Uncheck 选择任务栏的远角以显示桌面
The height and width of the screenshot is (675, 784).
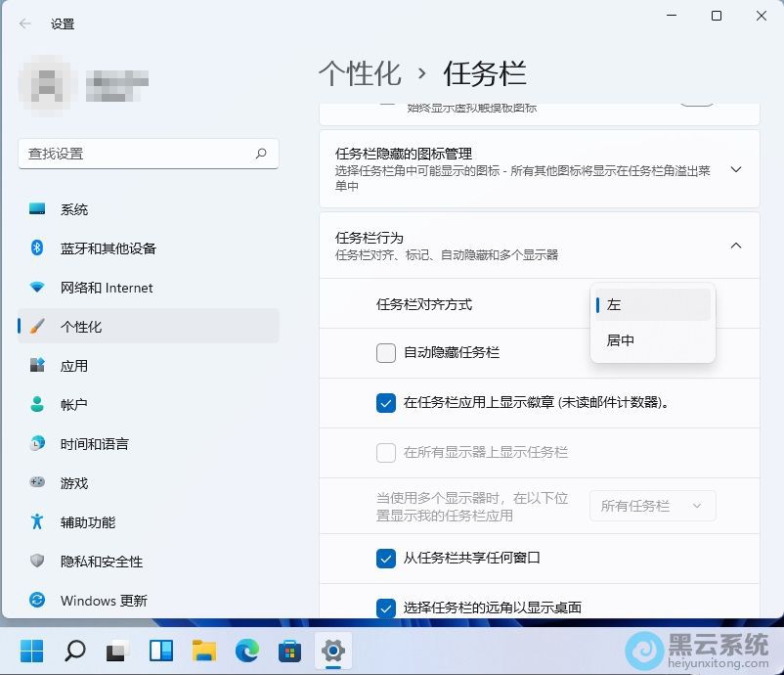(386, 607)
